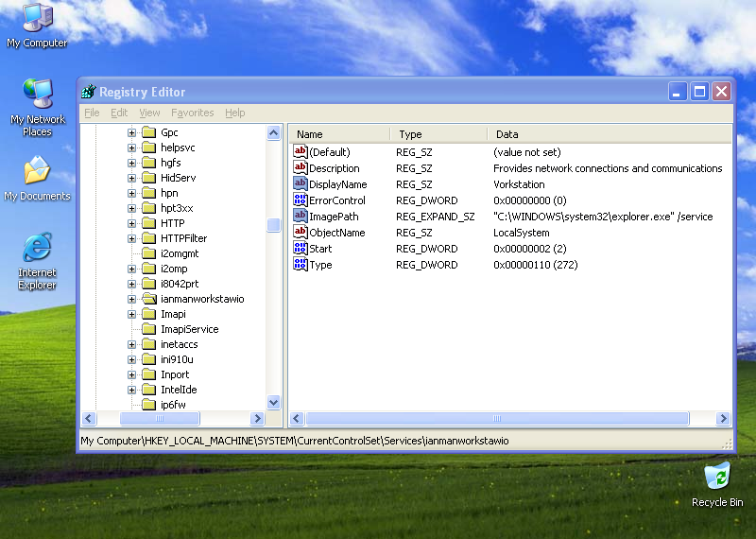Expand the Gpc registry key
This screenshot has width=756, height=539.
click(132, 132)
